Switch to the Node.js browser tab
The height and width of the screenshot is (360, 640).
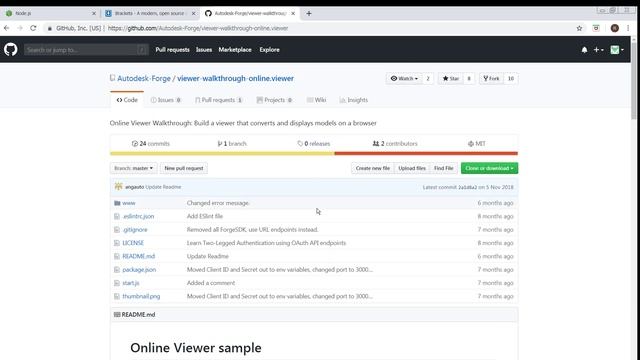click(x=50, y=13)
